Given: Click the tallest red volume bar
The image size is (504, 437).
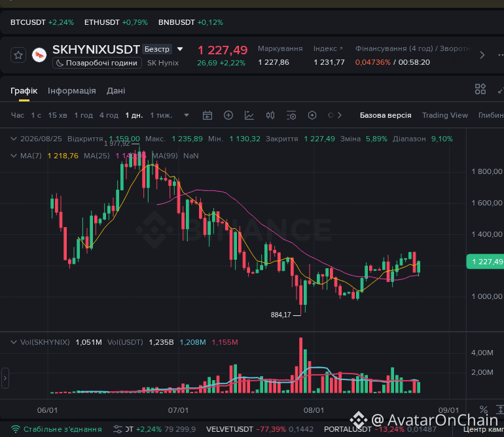Looking at the screenshot, I should pyautogui.click(x=301, y=365).
